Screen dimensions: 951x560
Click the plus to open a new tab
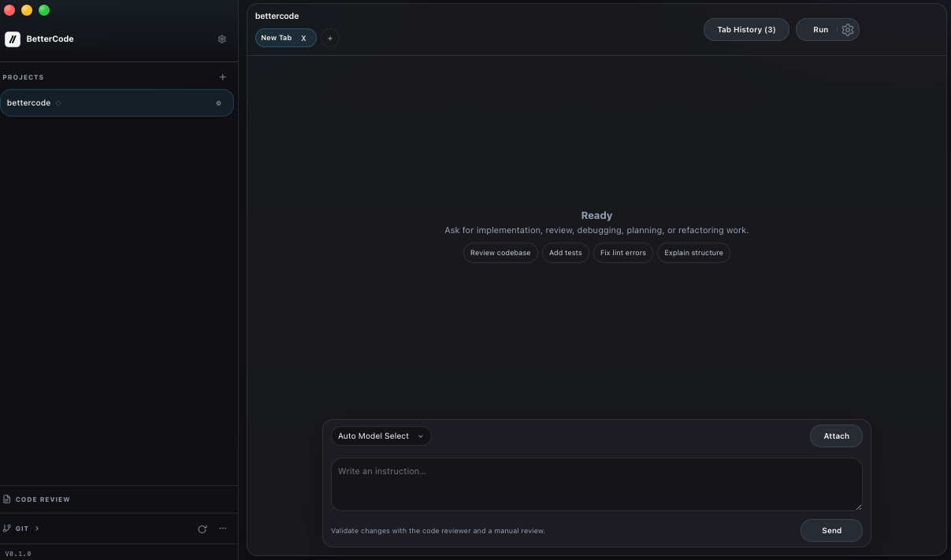[330, 38]
